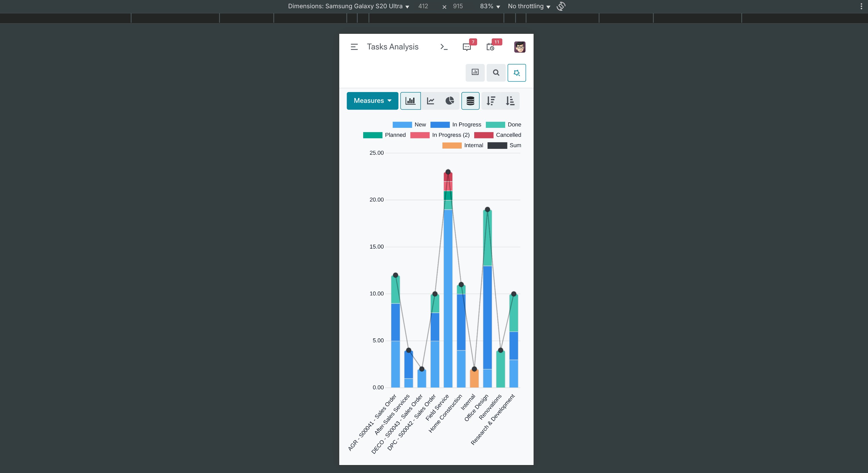Toggle the stacked chart option
Image resolution: width=868 pixels, height=473 pixels.
[471, 101]
